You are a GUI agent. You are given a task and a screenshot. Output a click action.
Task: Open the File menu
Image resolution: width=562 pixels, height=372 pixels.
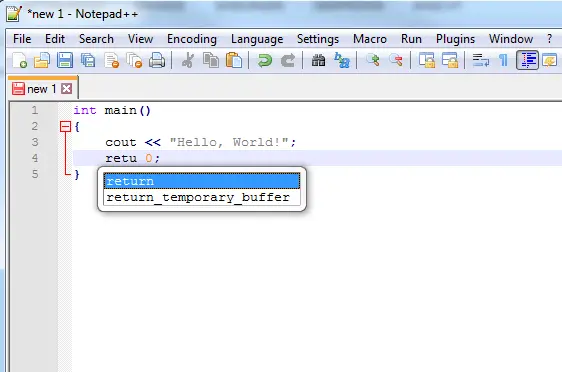click(22, 39)
